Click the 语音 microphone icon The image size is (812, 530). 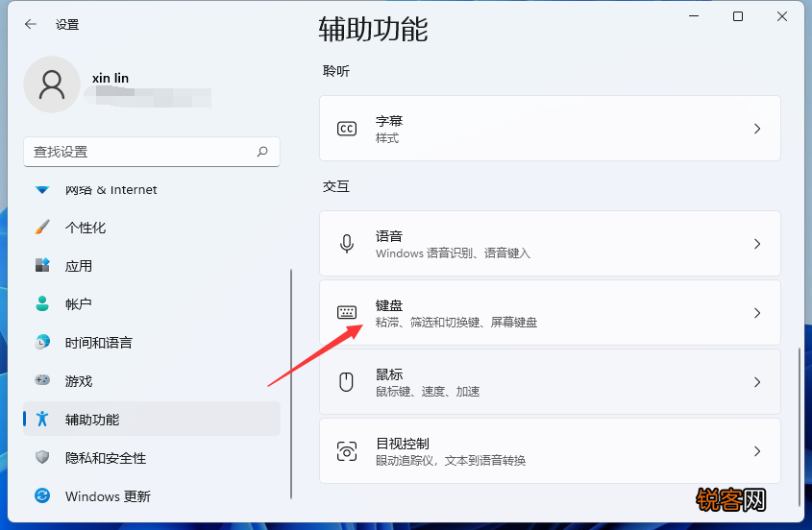tap(347, 243)
